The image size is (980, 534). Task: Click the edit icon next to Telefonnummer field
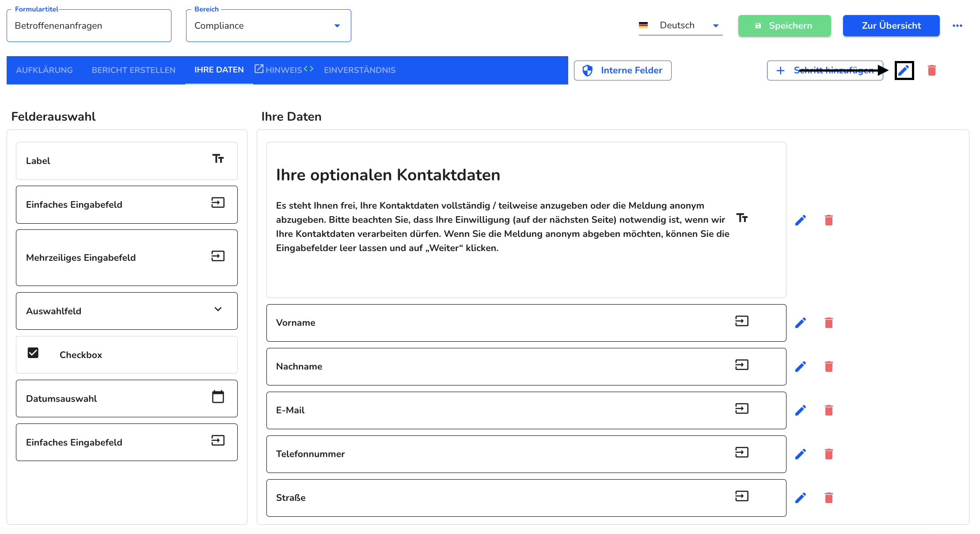pos(801,454)
